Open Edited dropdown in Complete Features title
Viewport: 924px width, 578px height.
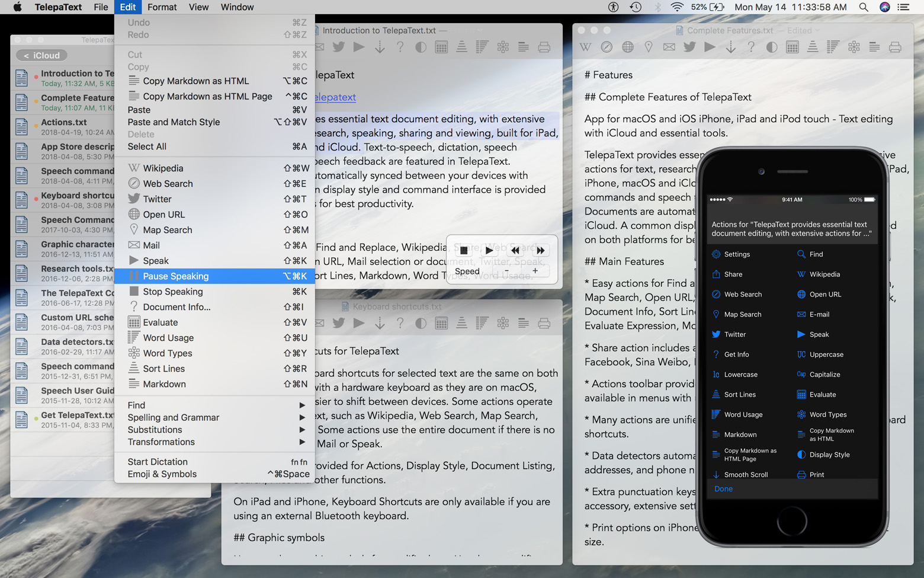click(804, 30)
